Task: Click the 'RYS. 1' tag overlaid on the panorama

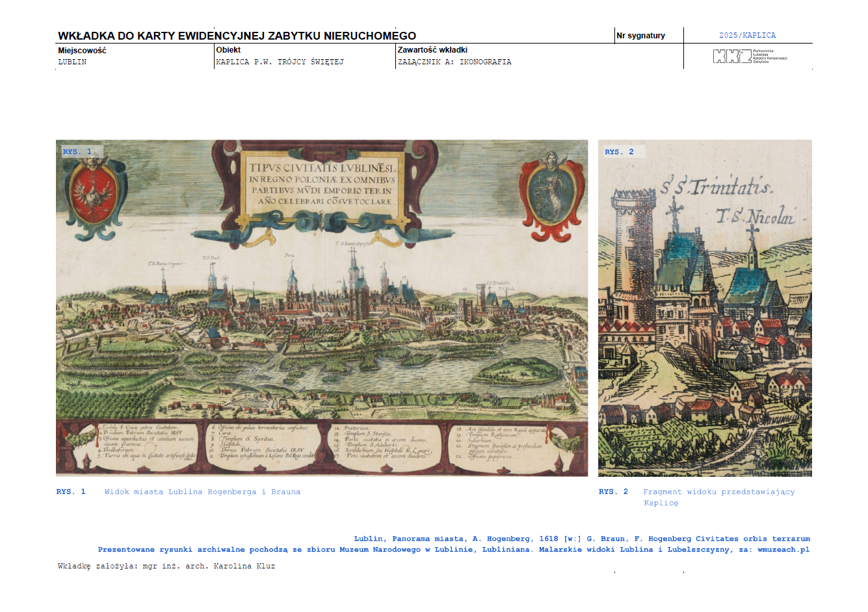Action: point(77,151)
